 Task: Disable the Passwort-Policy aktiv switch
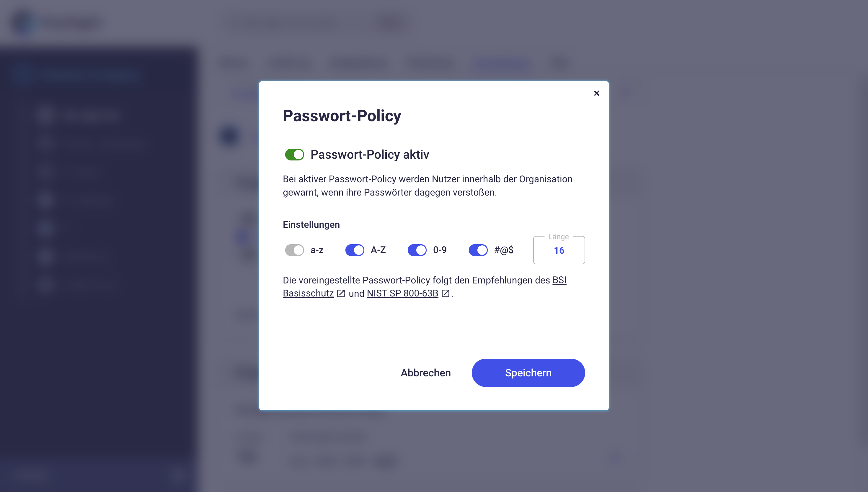point(294,155)
